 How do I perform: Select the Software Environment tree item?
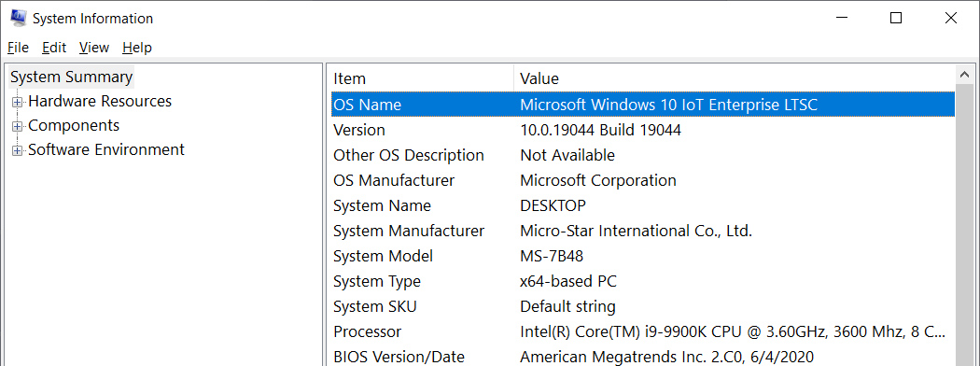pos(106,150)
